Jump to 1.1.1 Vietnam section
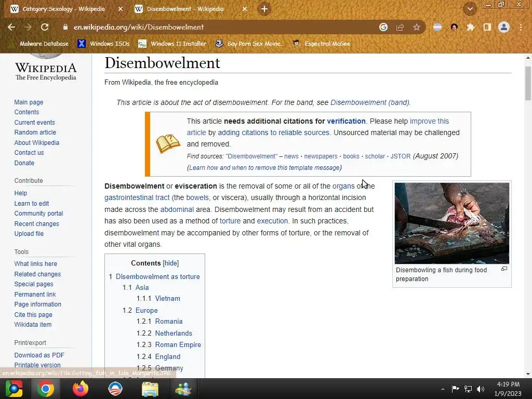This screenshot has height=399, width=532. (168, 299)
